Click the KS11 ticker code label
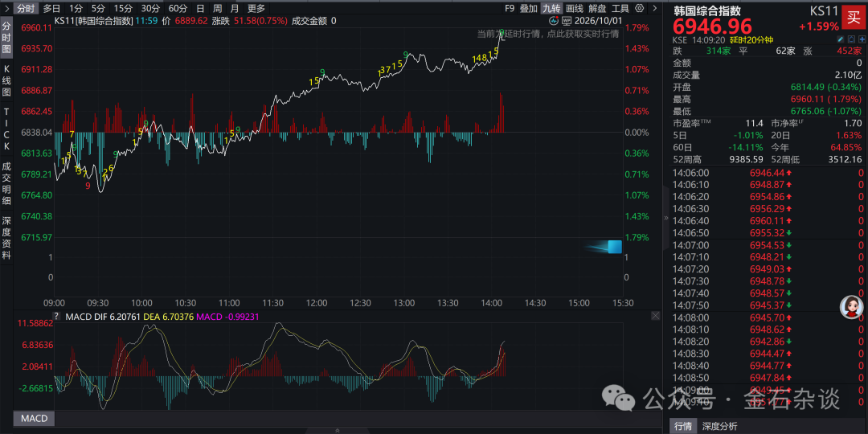Screen dimensions: 868x434 click(826, 10)
